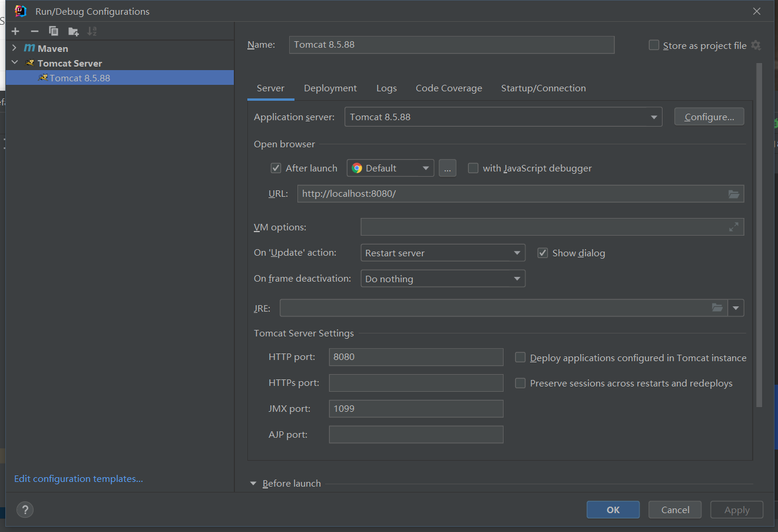The height and width of the screenshot is (532, 778).
Task: Enable with JavaScript debugger option
Action: (x=473, y=168)
